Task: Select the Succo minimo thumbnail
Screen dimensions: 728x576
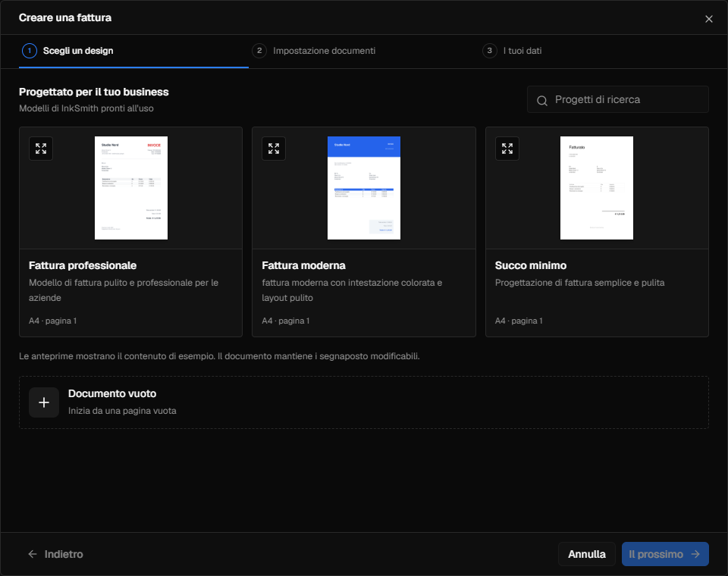Action: (597, 188)
